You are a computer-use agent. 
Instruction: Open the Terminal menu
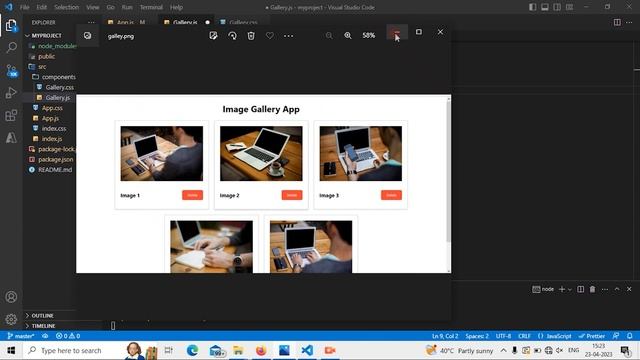(151, 7)
